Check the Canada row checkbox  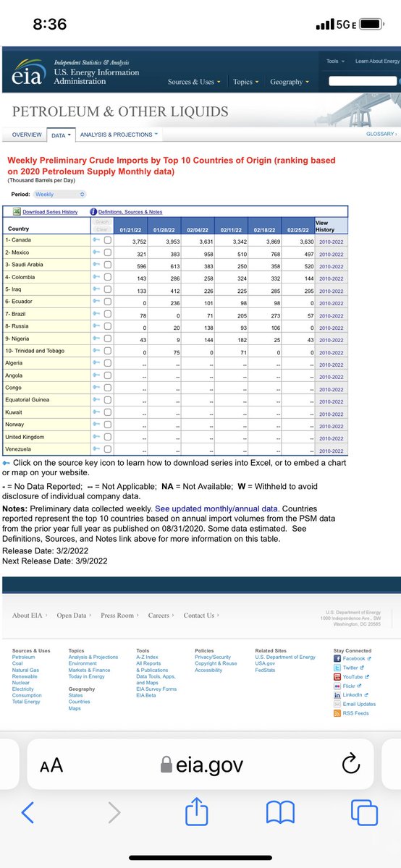(x=107, y=240)
